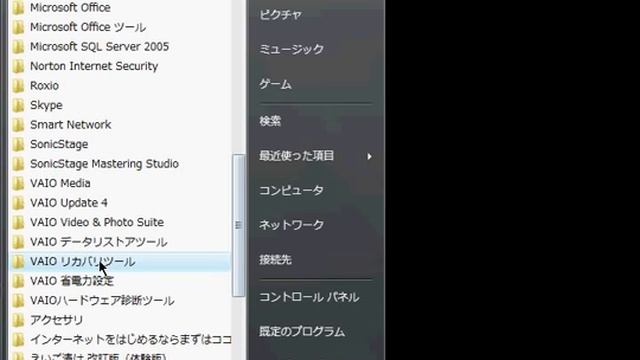
Task: Click the folder icon beside SonicStage
Action: (18, 145)
